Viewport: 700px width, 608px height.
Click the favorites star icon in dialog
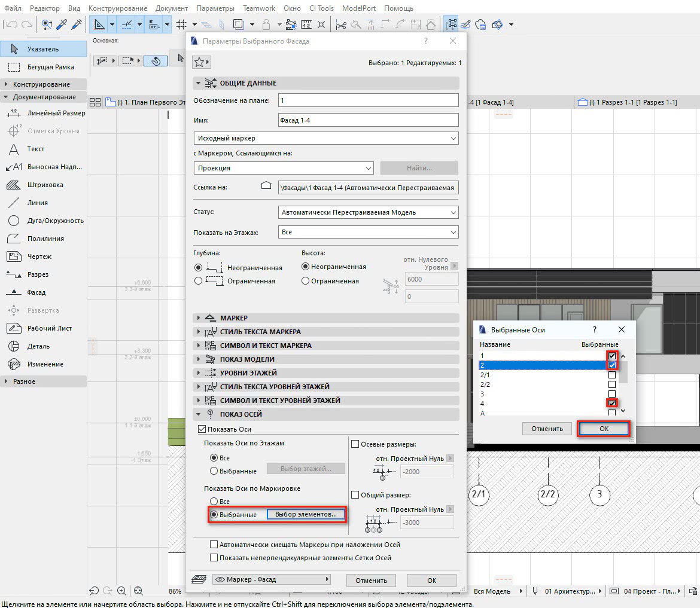[x=200, y=63]
